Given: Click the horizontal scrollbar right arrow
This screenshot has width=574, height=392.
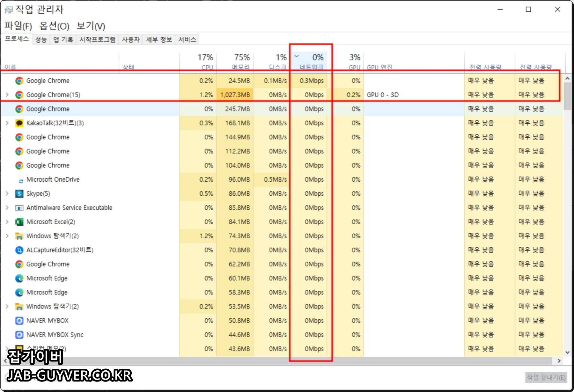Looking at the screenshot, I should click(559, 361).
